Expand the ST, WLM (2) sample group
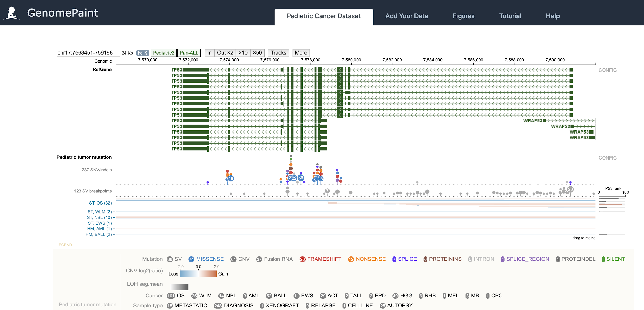Image resolution: width=644 pixels, height=310 pixels. [x=99, y=212]
